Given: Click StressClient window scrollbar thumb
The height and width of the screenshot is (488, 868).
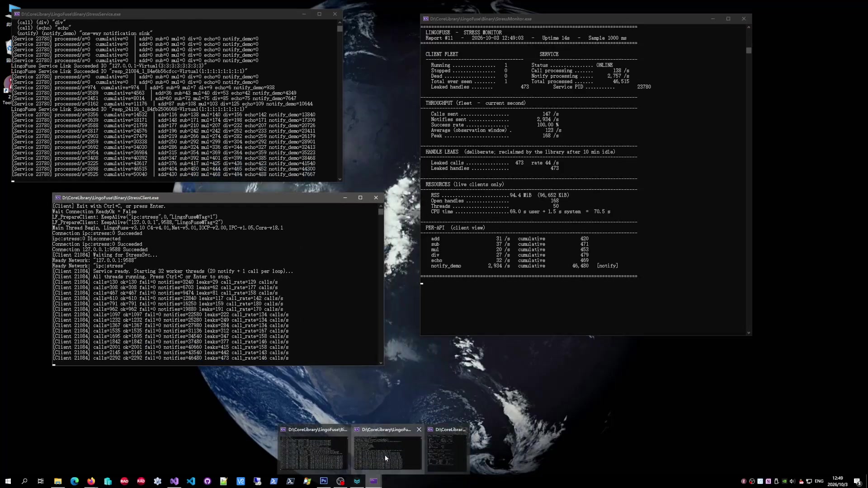Looking at the screenshot, I should coord(381,211).
